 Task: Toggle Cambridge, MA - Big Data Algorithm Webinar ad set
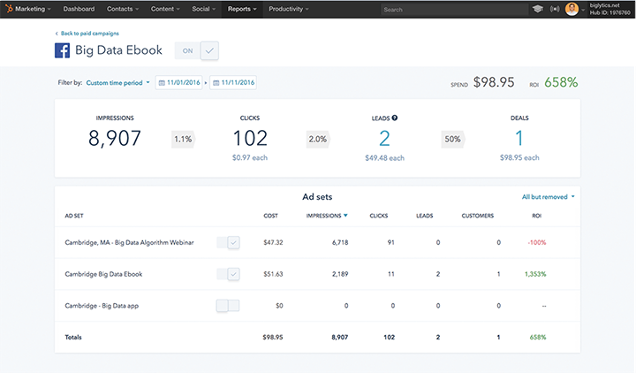click(x=228, y=242)
